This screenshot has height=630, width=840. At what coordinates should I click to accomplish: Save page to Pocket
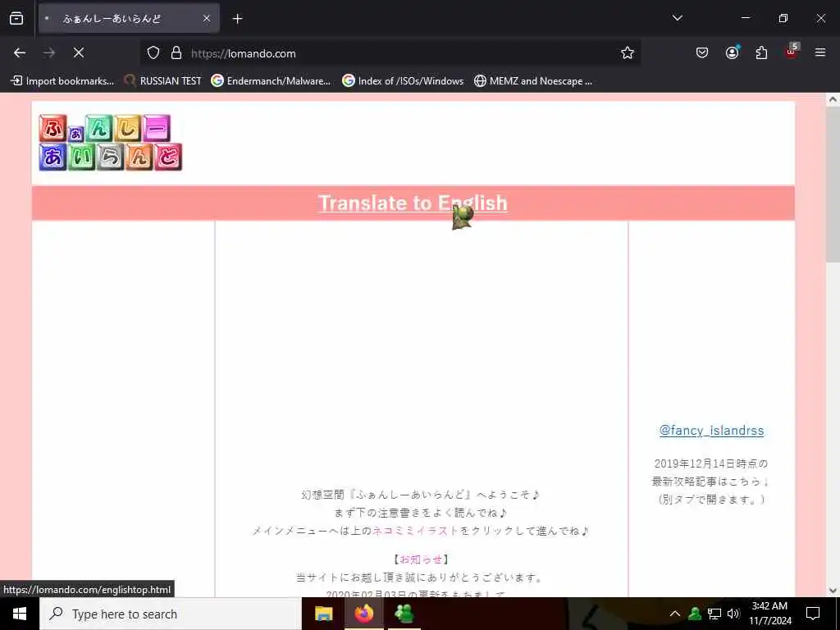[702, 52]
